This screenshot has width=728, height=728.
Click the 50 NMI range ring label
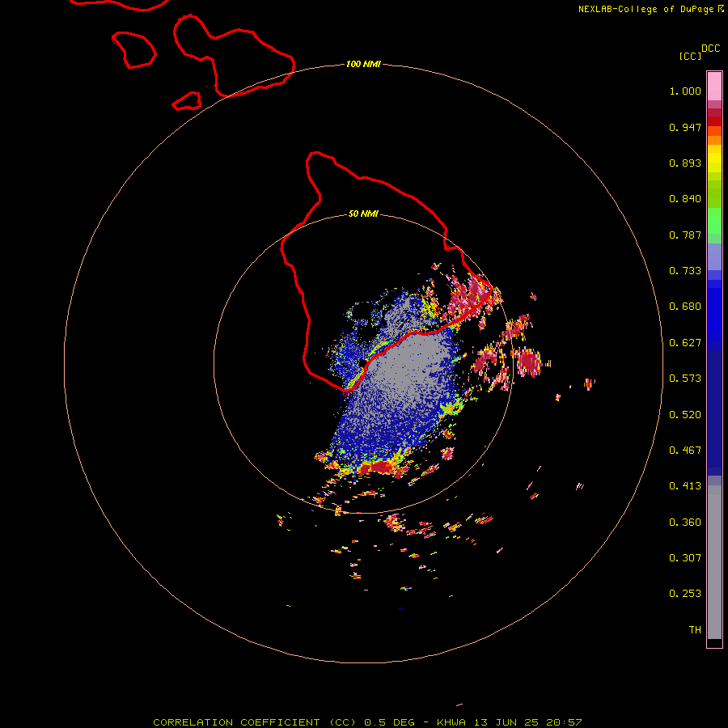point(363,214)
